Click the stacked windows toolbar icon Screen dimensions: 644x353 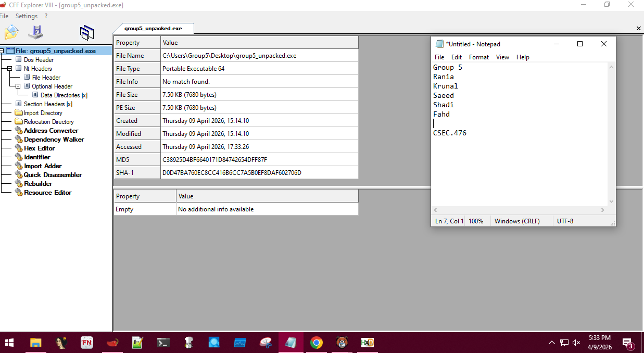tap(87, 32)
